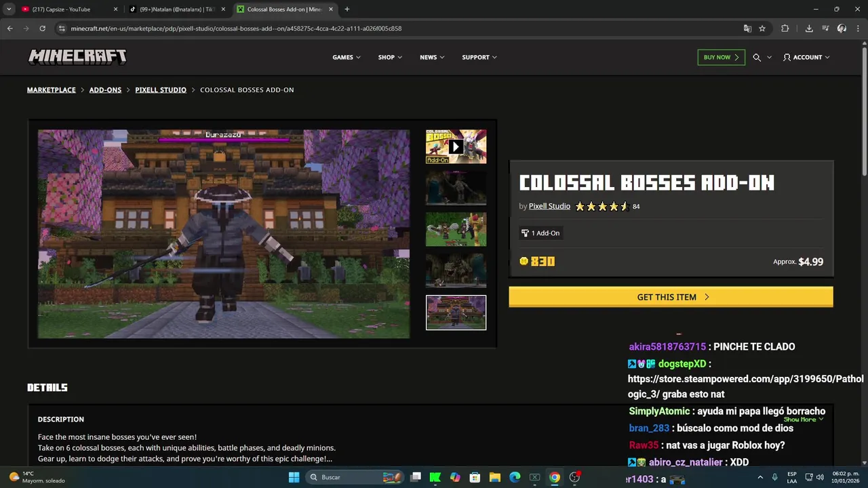868x488 pixels.
Task: Open the Copilot icon in taskbar
Action: tap(455, 477)
